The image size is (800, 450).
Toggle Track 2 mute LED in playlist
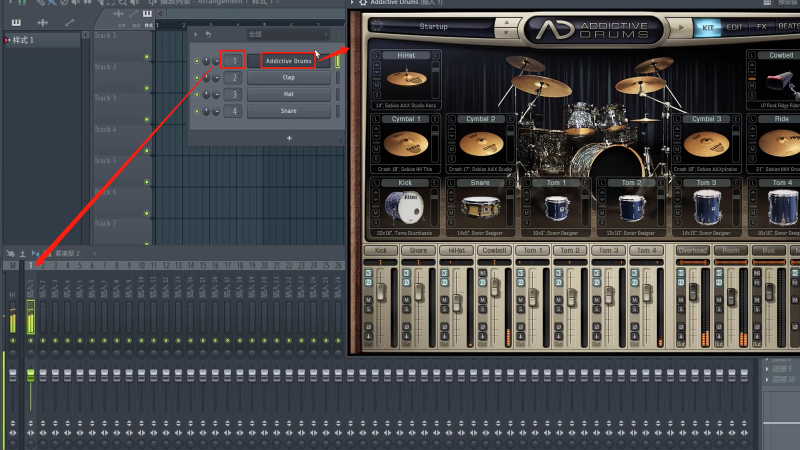click(146, 88)
